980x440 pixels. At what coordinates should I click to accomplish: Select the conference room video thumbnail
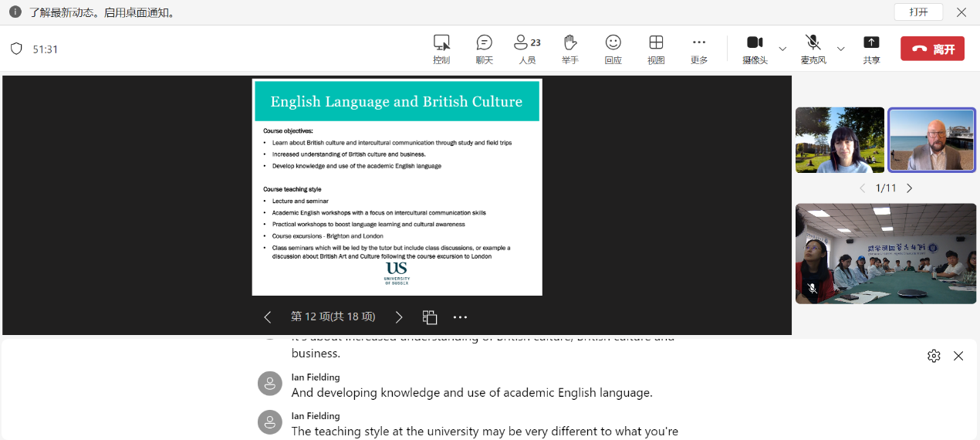(x=886, y=253)
